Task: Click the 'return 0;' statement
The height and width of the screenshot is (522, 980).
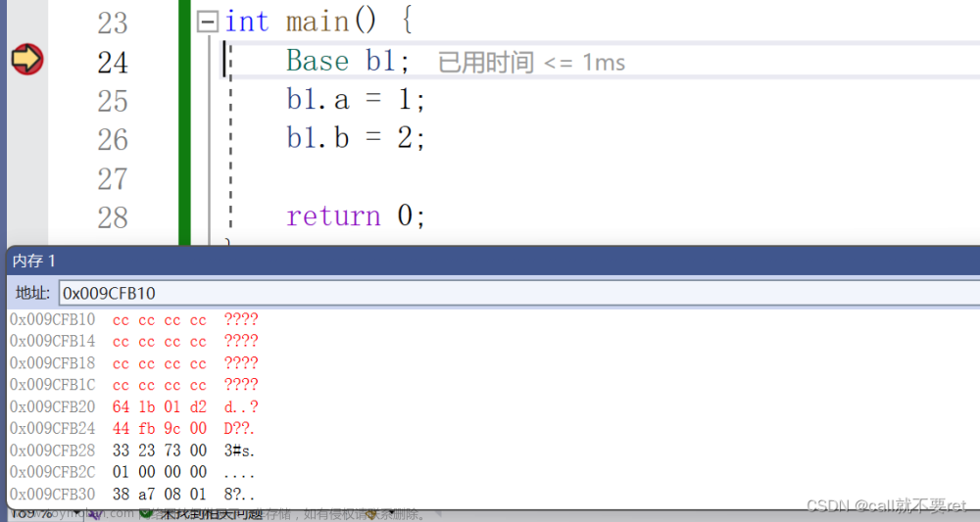Action: pyautogui.click(x=356, y=216)
